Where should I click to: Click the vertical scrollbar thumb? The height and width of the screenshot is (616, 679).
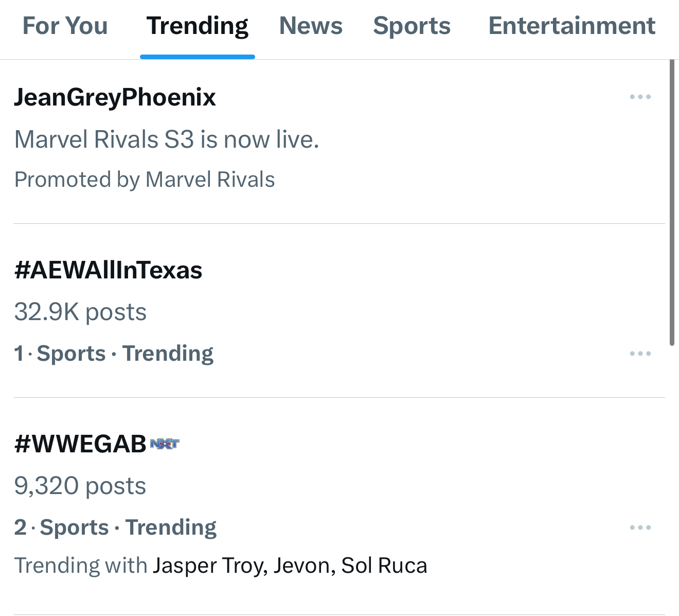coord(672,202)
